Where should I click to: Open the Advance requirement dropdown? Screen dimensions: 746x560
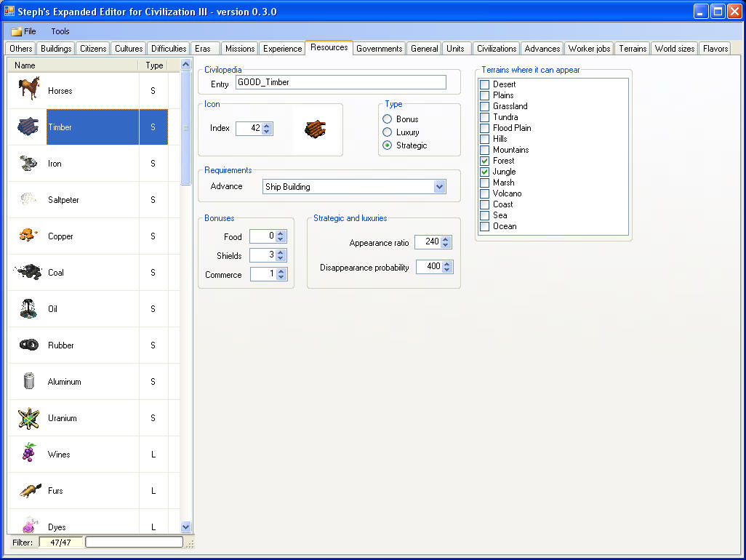coord(440,186)
